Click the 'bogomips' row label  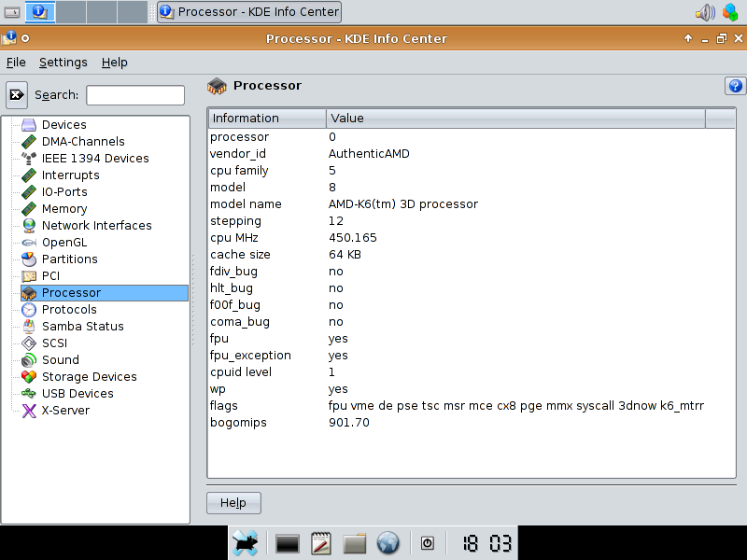238,423
